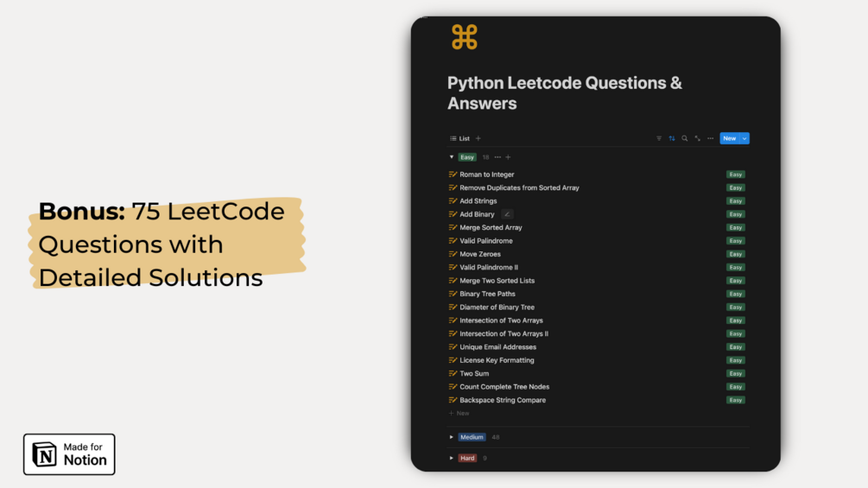The height and width of the screenshot is (488, 868).
Task: Click '+ New' below Backspace String Compare
Action: pos(459,414)
